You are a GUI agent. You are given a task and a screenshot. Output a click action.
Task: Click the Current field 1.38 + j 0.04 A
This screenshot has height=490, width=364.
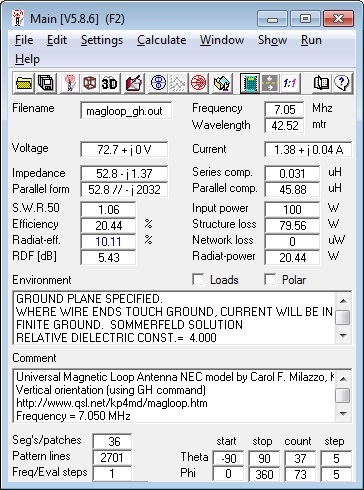308,150
